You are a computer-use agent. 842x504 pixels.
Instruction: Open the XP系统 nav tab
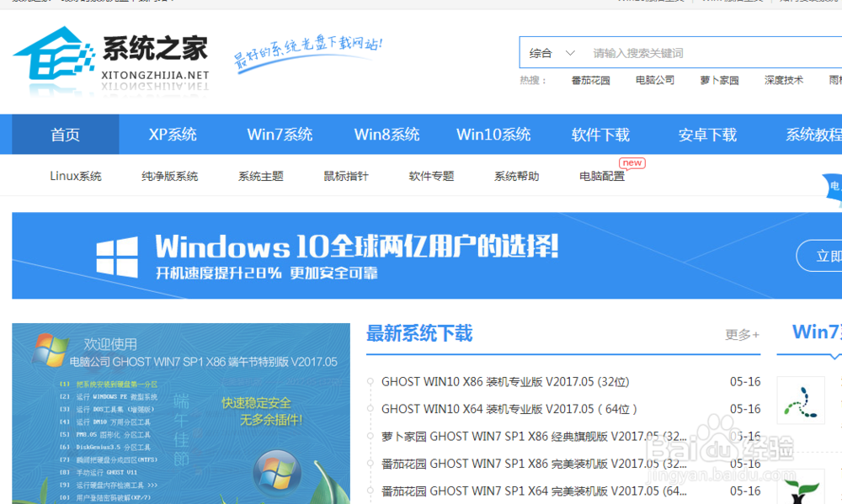point(173,134)
